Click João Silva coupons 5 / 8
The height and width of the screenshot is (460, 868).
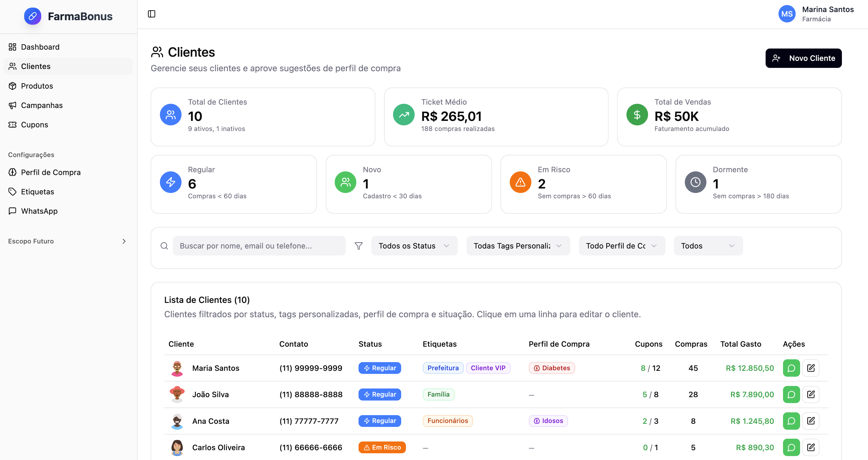point(650,395)
